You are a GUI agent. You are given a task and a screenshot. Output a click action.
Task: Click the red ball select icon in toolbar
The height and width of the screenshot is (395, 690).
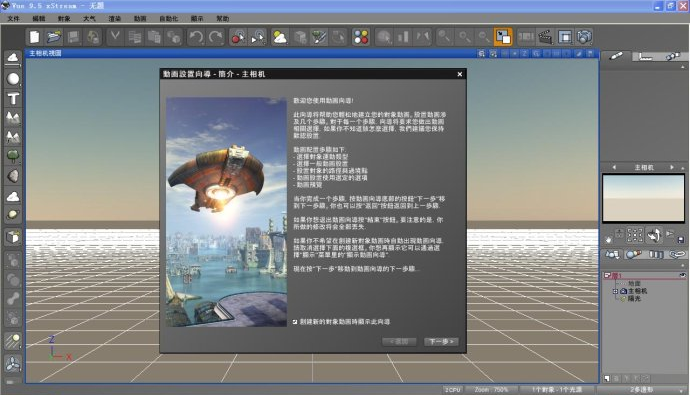point(238,37)
